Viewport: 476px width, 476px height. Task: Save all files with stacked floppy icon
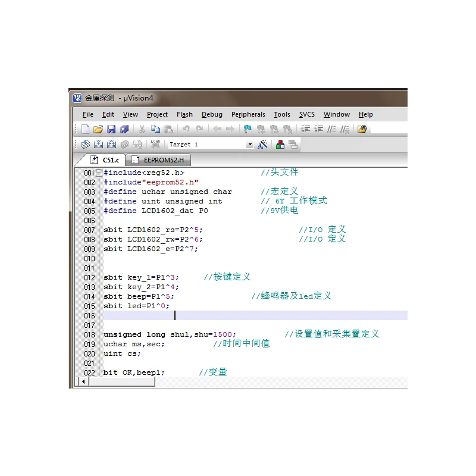124,129
